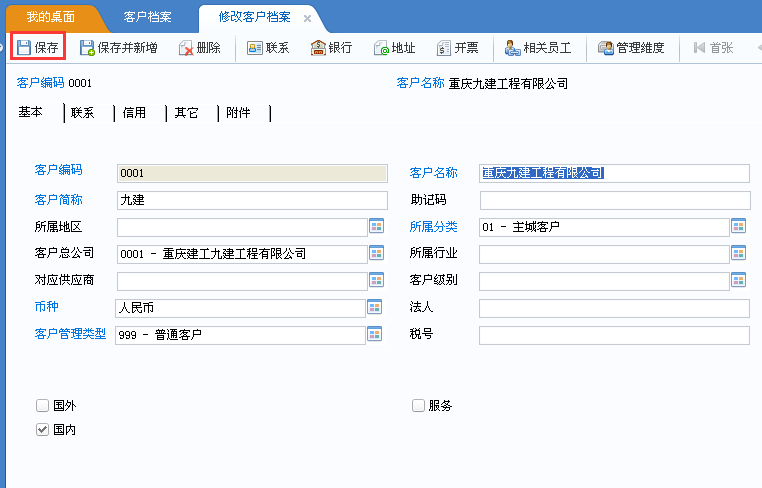Open the 附件 sub-tab
The width and height of the screenshot is (762, 488).
point(238,113)
